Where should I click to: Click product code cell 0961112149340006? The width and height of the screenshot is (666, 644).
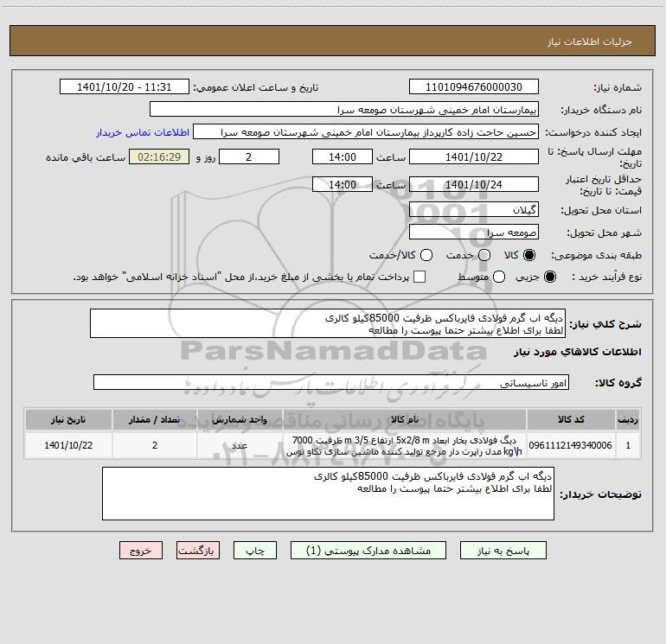point(571,445)
